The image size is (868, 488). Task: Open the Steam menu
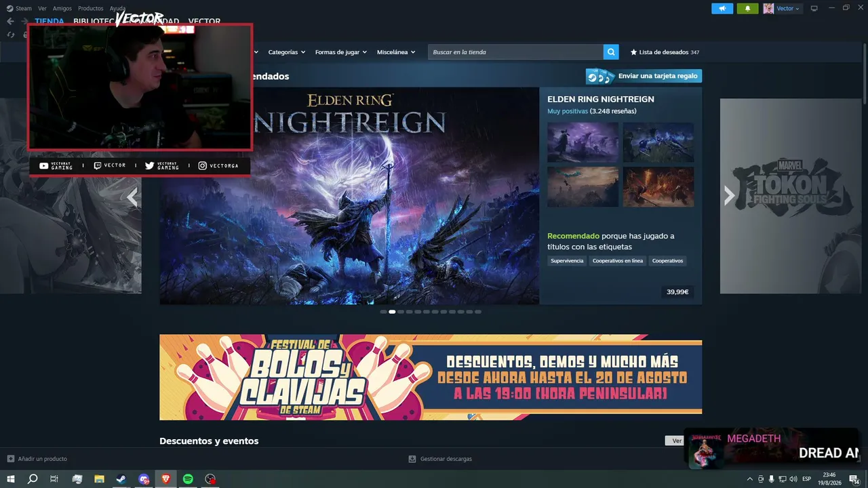click(24, 8)
